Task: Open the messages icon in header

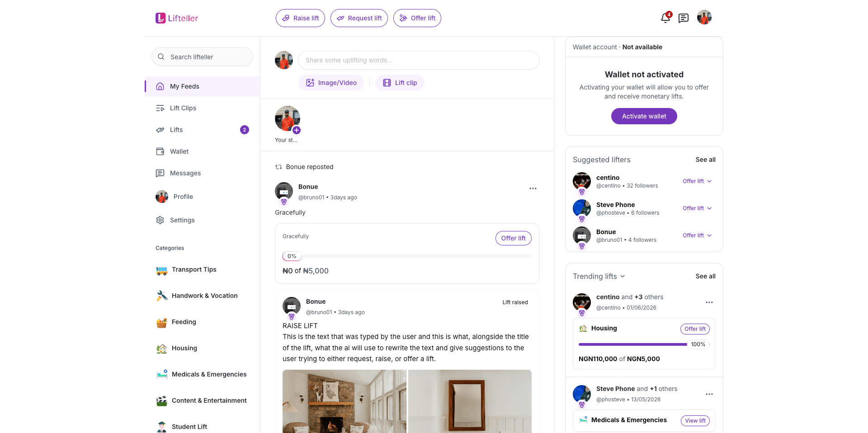Action: pyautogui.click(x=684, y=18)
